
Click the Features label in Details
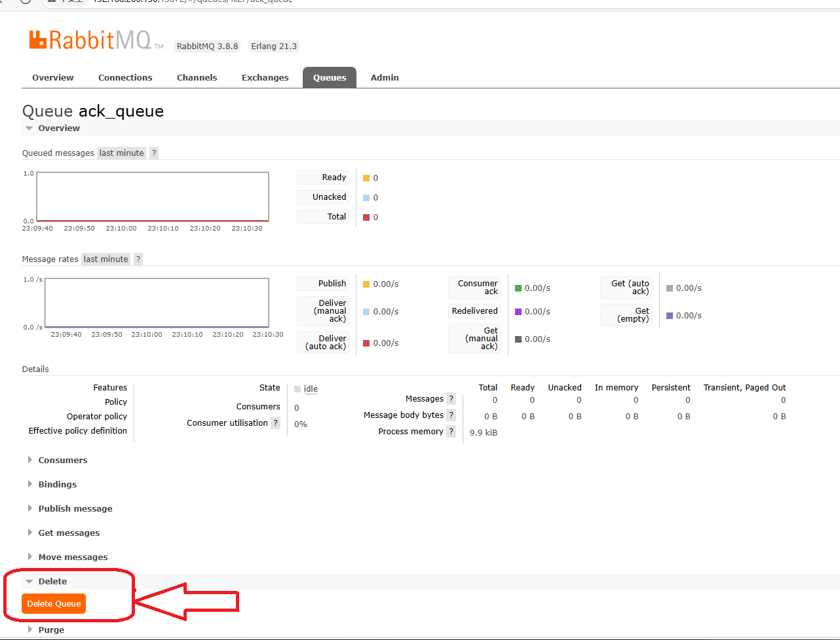point(110,387)
